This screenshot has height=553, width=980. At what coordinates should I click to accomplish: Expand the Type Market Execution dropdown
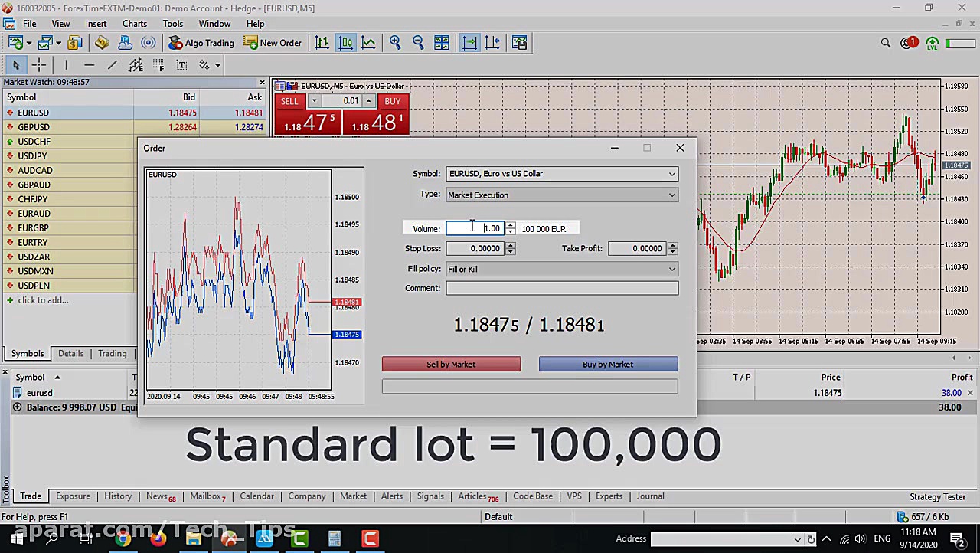point(562,195)
